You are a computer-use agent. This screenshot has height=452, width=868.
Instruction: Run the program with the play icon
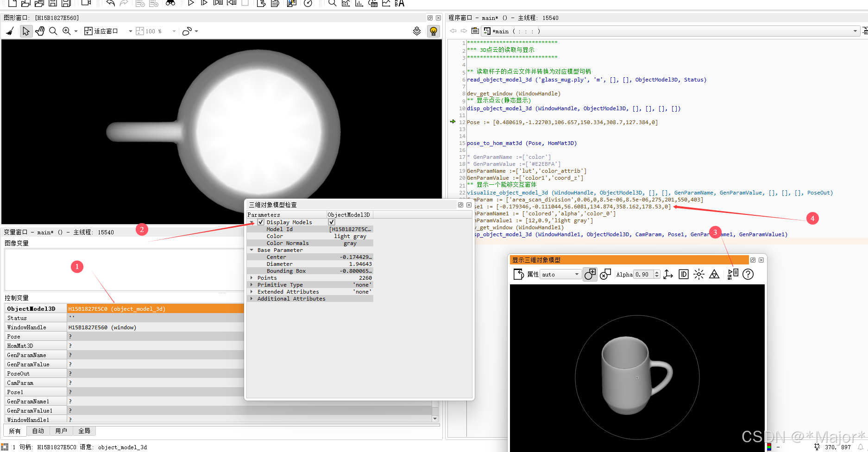coord(190,3)
